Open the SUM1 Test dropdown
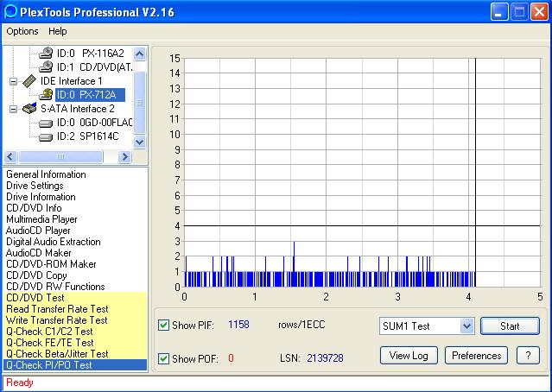Image resolution: width=552 pixels, height=392 pixels. 466,326
